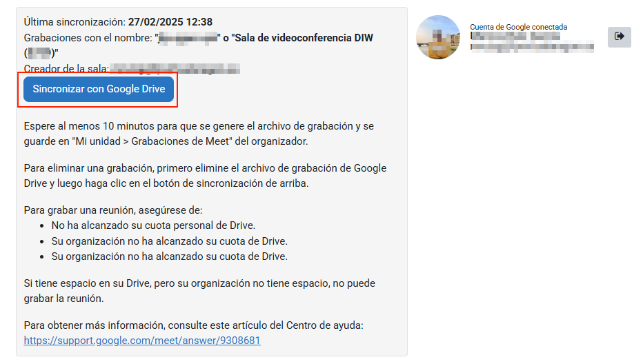Click the Sincronizar con Google Drive button
Screen dimensions: 643x364
(x=99, y=89)
